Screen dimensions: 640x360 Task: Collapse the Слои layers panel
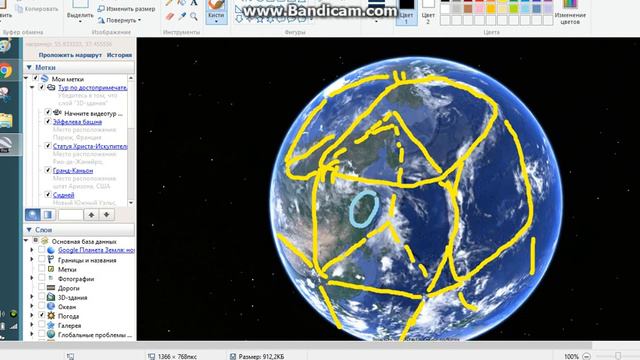click(x=29, y=230)
